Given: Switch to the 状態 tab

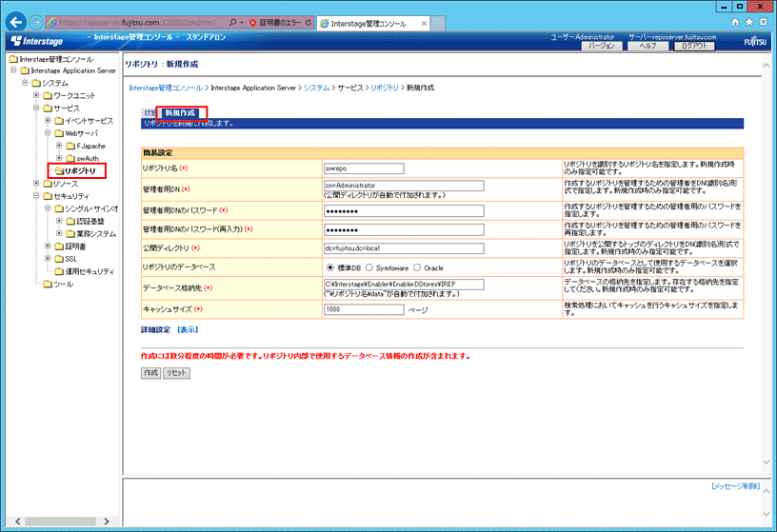Looking at the screenshot, I should pos(149,112).
